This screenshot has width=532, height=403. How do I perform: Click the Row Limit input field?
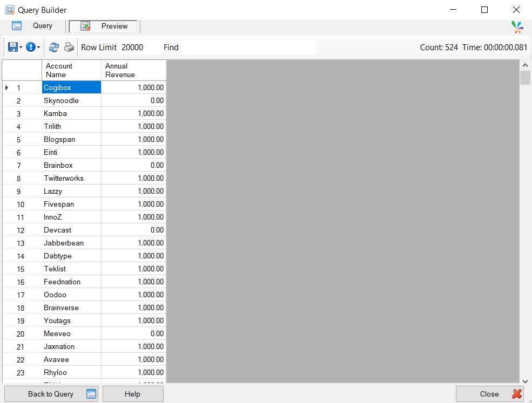[140, 47]
